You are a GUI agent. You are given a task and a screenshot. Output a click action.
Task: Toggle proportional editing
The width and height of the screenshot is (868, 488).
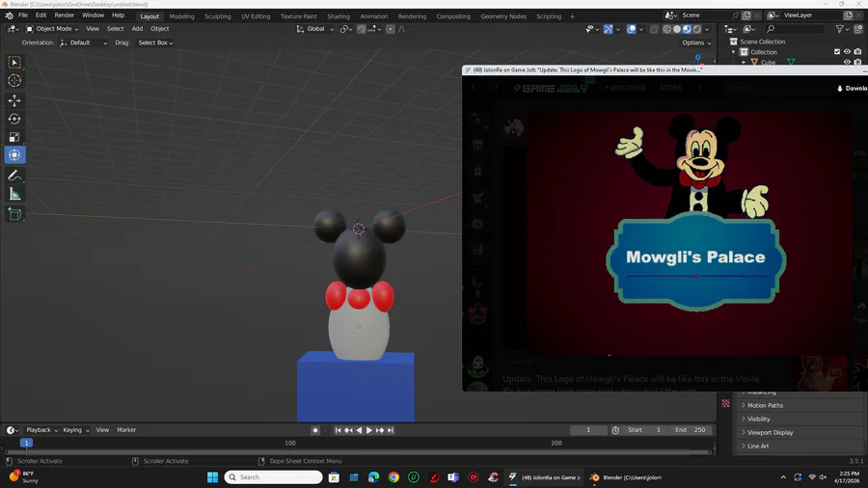391,29
